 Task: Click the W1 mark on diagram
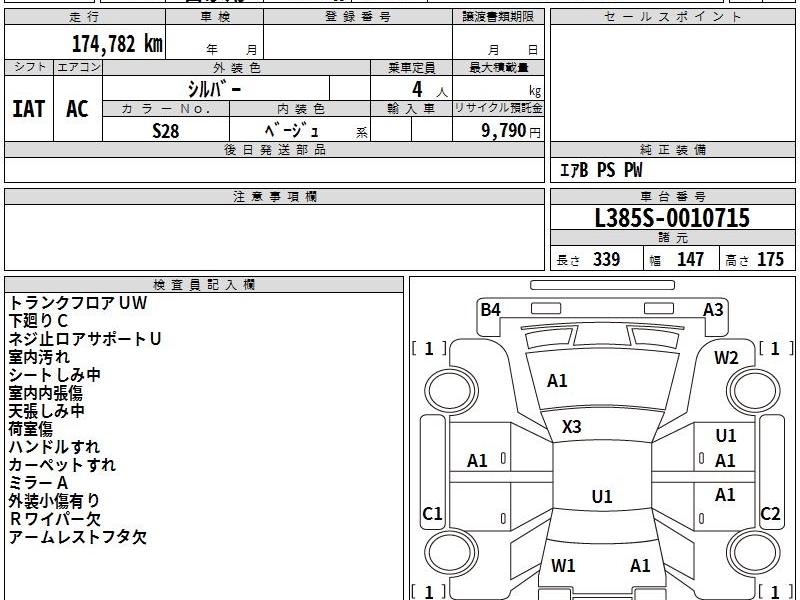click(563, 565)
